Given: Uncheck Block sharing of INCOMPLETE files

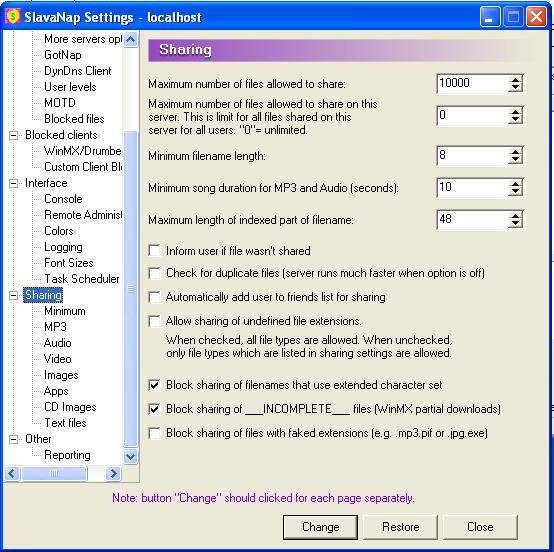Looking at the screenshot, I should pyautogui.click(x=154, y=409).
